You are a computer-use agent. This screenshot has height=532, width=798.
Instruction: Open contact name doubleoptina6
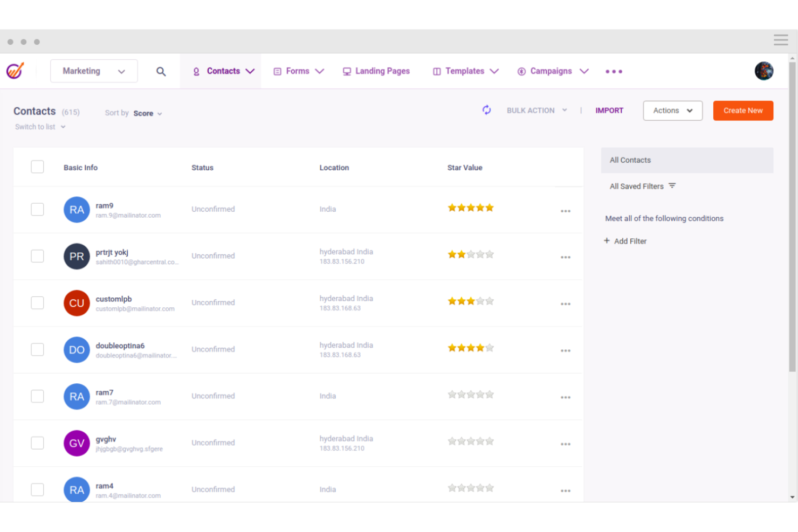pyautogui.click(x=120, y=346)
